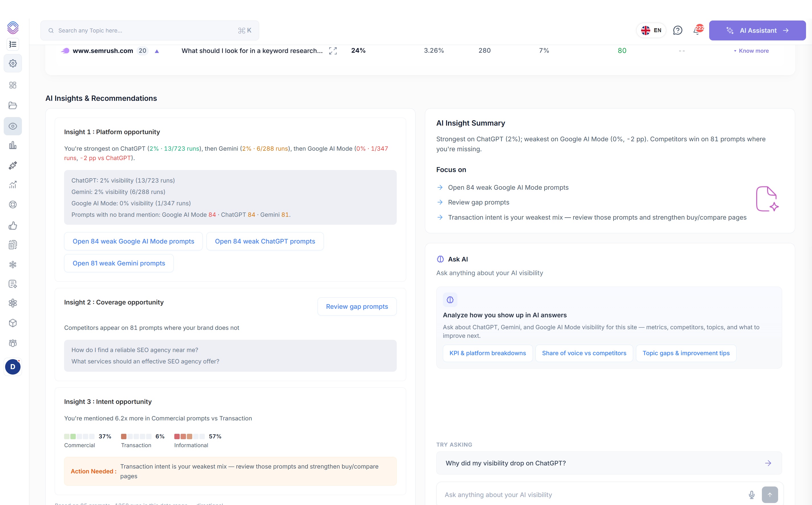The width and height of the screenshot is (812, 505).
Task: Click the microphone icon in Ask AI input
Action: coord(752,495)
